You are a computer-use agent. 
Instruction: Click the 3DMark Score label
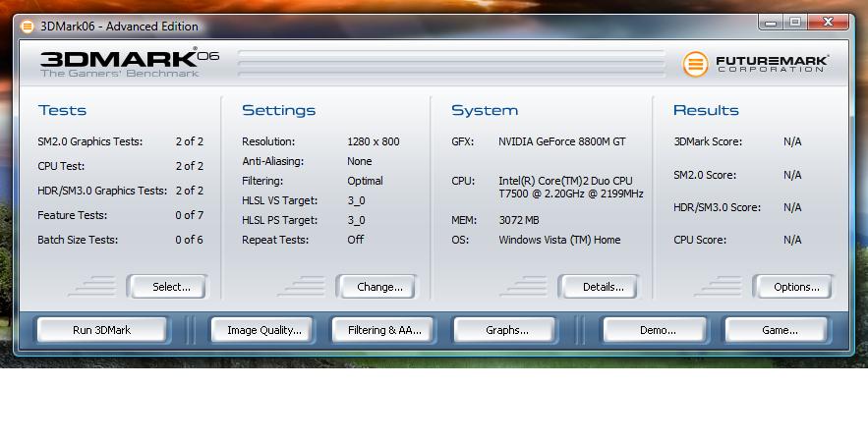[708, 141]
